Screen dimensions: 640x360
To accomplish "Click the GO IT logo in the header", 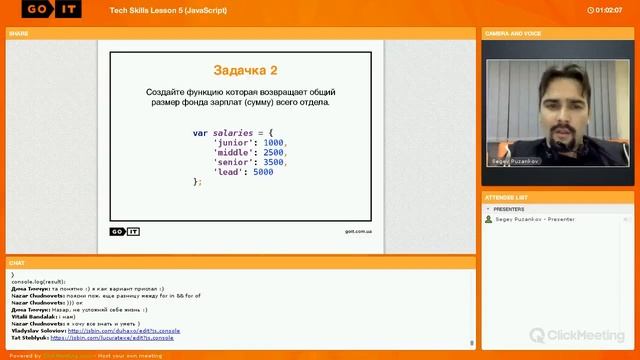I will [x=51, y=9].
